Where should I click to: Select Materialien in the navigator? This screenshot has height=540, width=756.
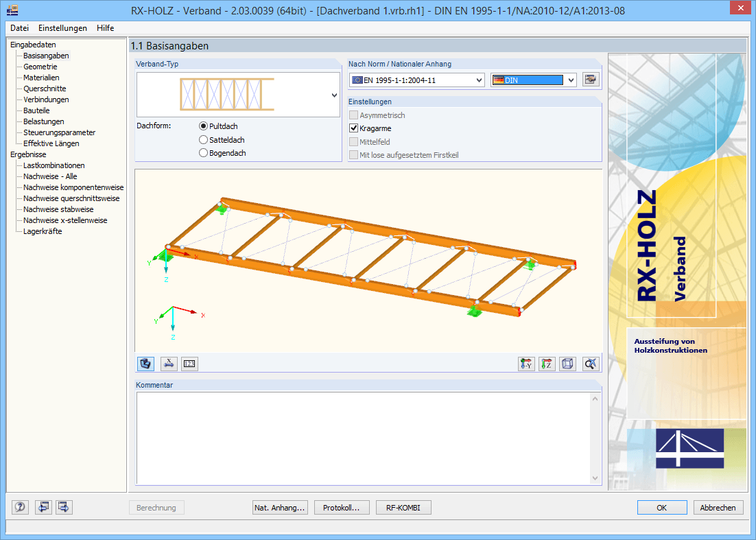pos(41,78)
